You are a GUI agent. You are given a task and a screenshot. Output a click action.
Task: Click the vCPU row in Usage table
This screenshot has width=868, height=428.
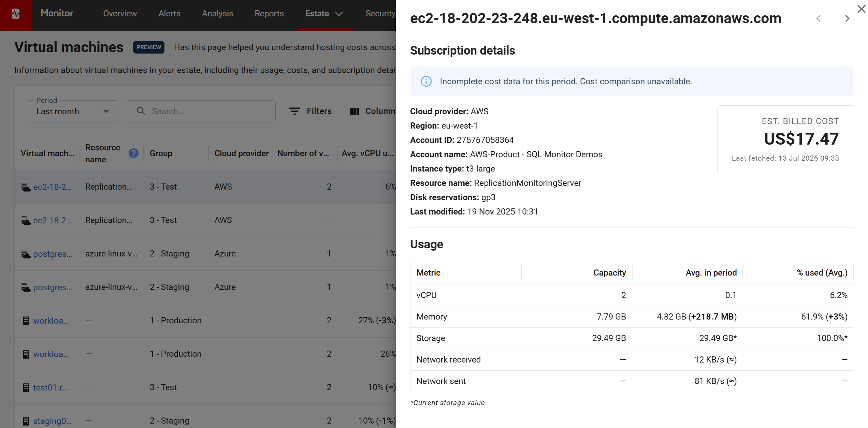coord(632,295)
